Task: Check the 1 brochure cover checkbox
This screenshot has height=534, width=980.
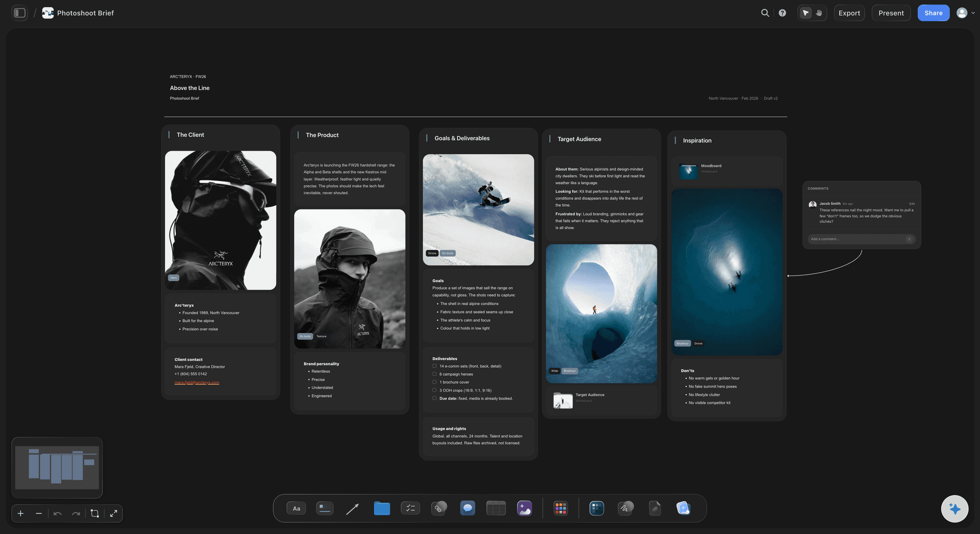Action: click(x=434, y=382)
